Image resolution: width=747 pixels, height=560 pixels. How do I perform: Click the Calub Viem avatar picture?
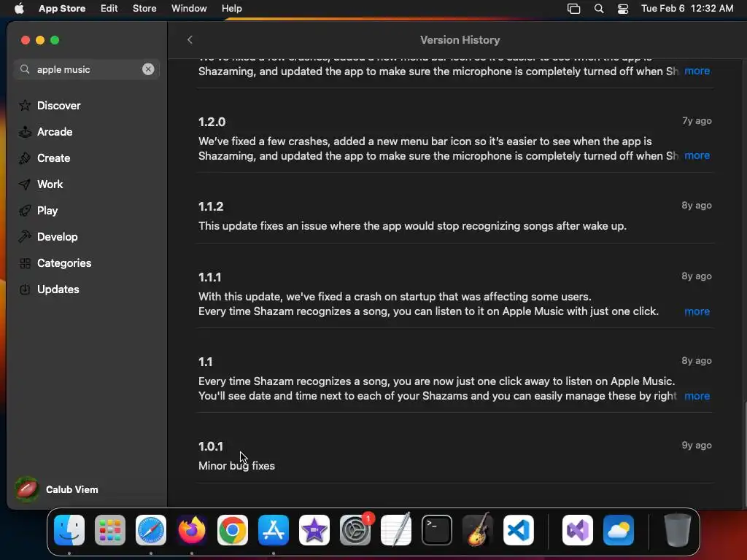pyautogui.click(x=27, y=489)
